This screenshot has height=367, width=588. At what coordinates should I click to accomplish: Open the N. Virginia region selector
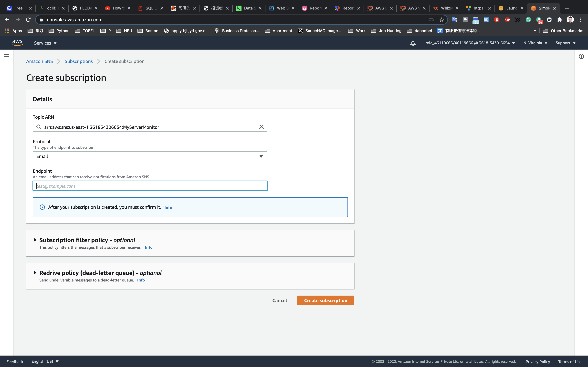tap(535, 43)
